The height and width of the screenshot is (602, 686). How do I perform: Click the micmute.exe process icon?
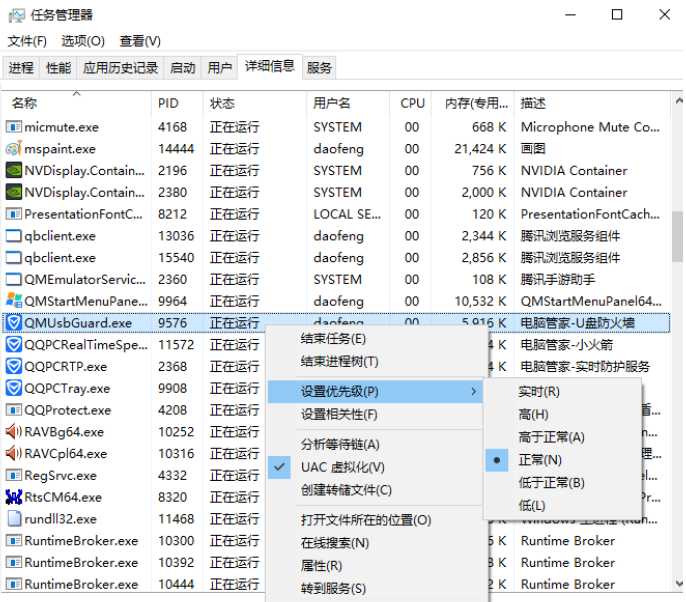point(14,127)
